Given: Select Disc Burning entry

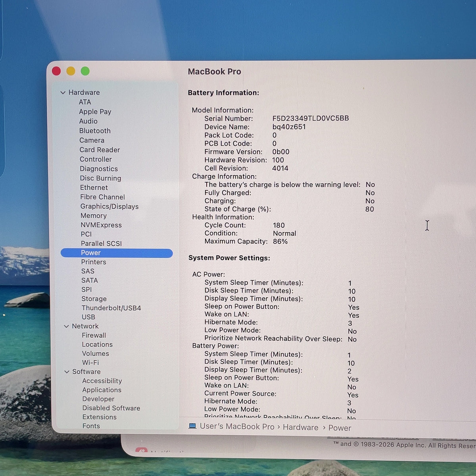Looking at the screenshot, I should pos(101,178).
